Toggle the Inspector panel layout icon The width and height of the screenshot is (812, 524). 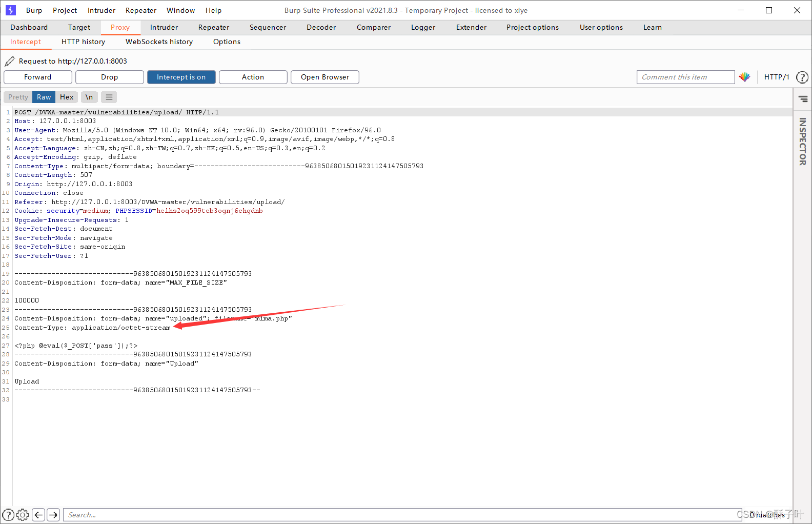pyautogui.click(x=803, y=99)
